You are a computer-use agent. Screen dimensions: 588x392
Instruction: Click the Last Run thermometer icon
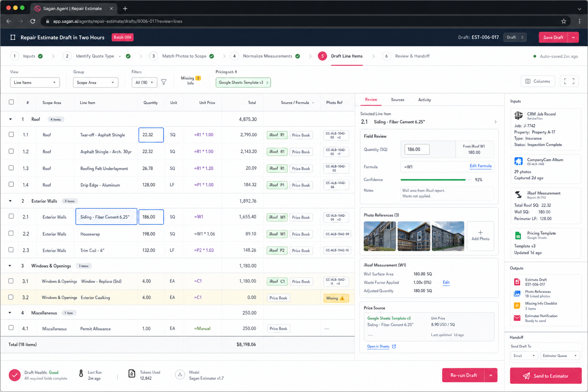(x=81, y=374)
